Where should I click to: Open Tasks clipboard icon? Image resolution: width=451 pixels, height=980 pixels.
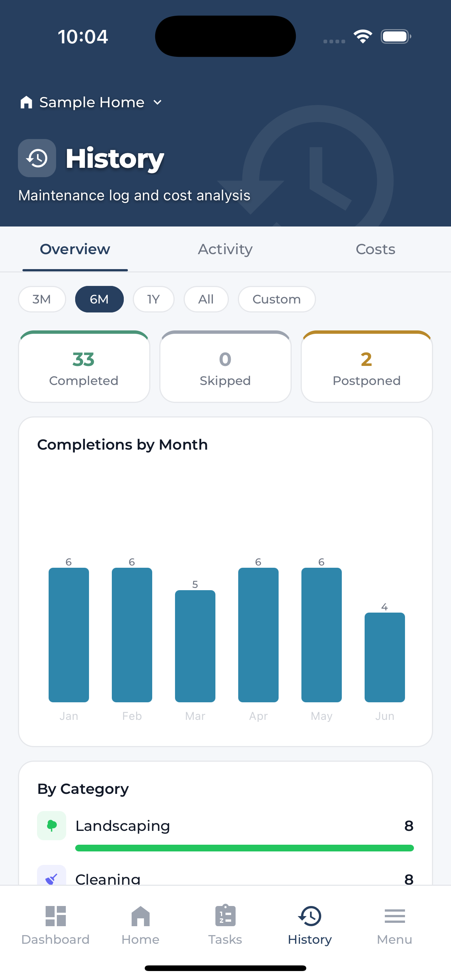225,915
